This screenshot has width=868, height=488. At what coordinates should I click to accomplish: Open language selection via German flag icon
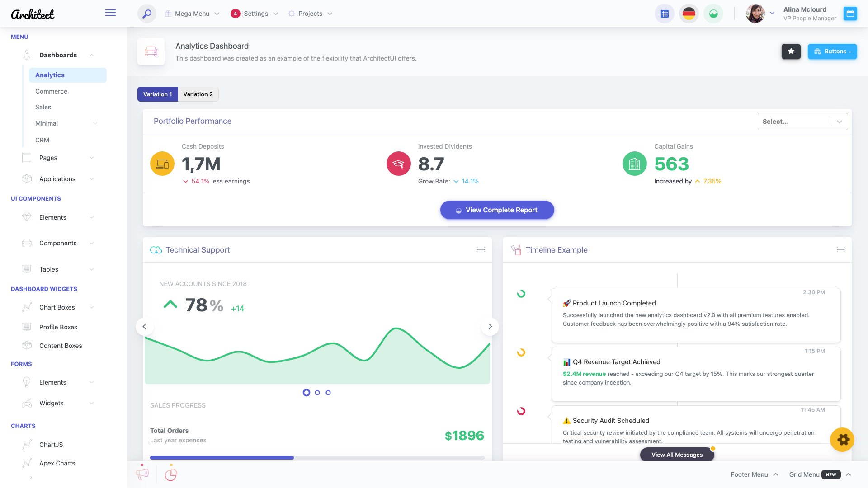pos(689,14)
